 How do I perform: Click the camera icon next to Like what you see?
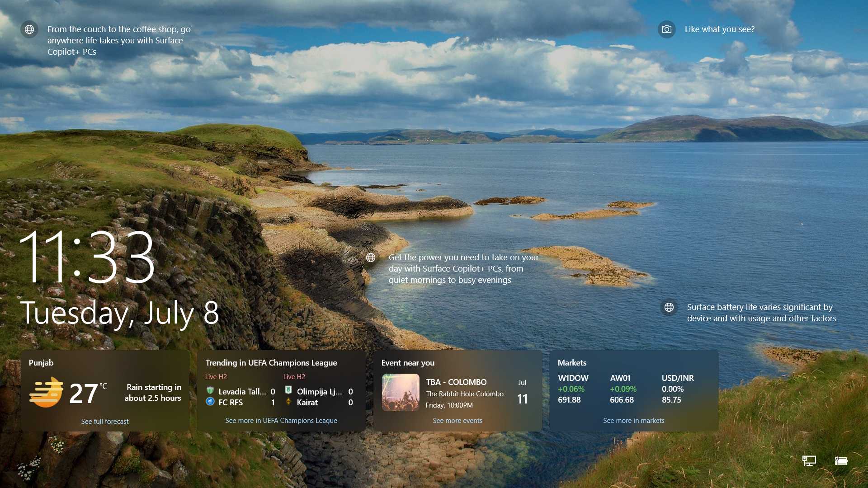666,29
